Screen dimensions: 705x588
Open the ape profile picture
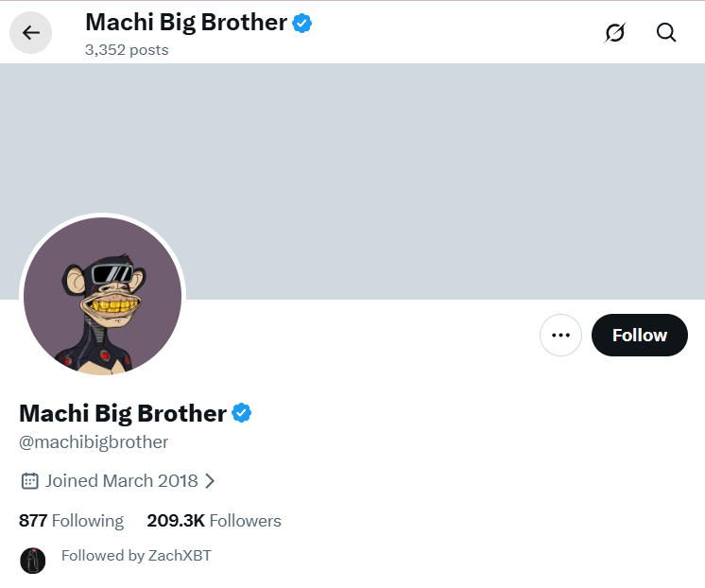pos(102,297)
